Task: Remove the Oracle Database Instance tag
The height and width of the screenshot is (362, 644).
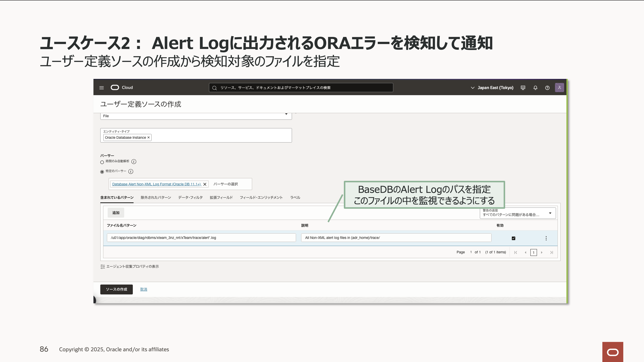Action: pos(148,137)
